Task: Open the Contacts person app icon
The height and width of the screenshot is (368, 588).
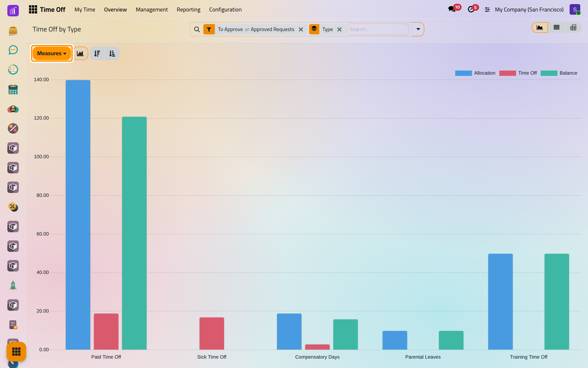Action: (x=13, y=109)
